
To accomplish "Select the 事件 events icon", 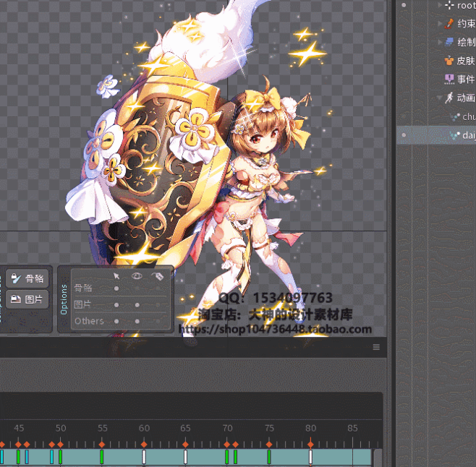I will coord(449,79).
